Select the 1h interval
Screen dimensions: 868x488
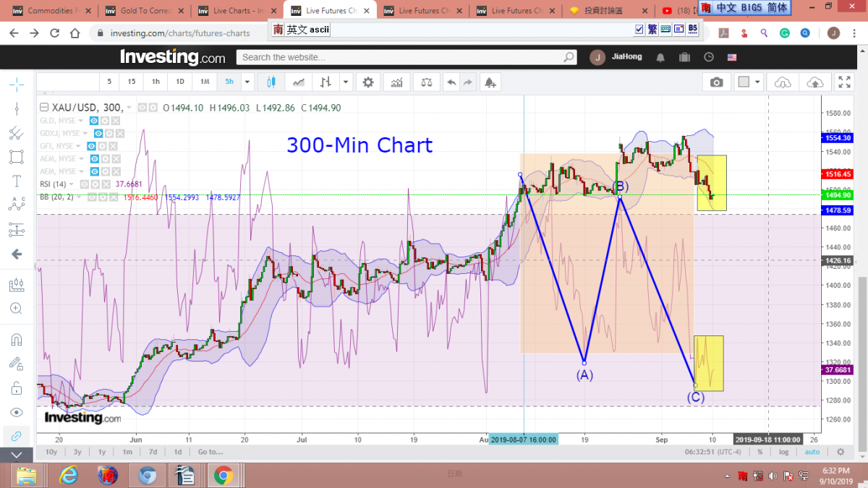(x=156, y=82)
